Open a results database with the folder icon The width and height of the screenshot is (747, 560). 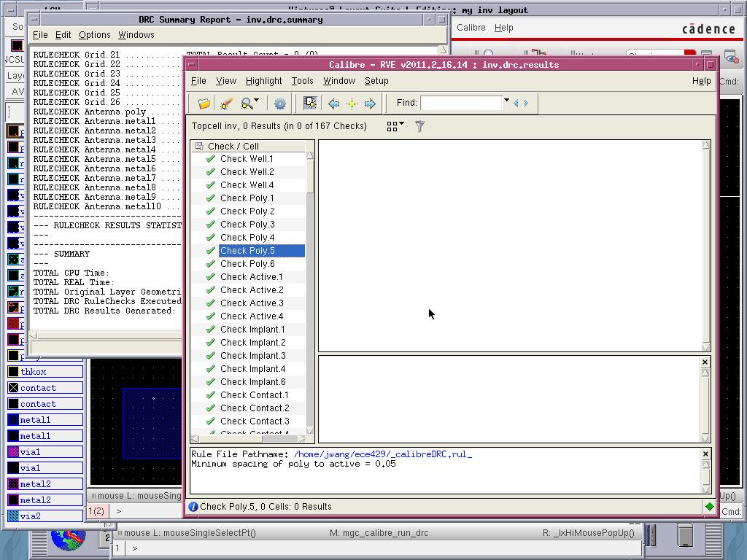(x=204, y=104)
